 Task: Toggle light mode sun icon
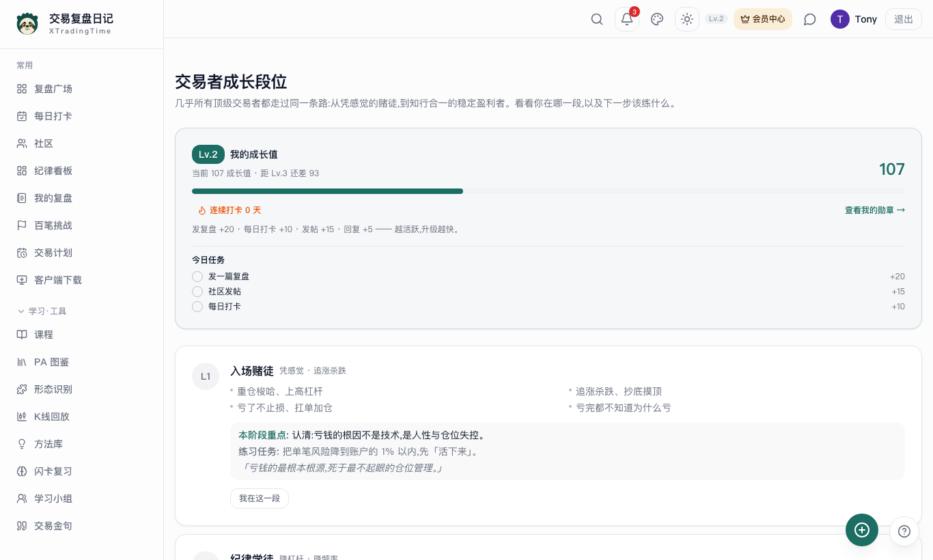point(687,19)
